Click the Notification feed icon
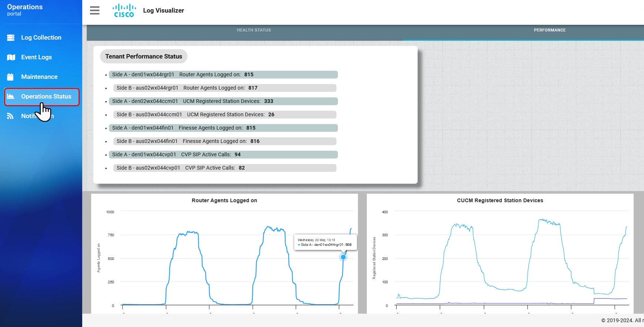The image size is (644, 327). [10, 116]
